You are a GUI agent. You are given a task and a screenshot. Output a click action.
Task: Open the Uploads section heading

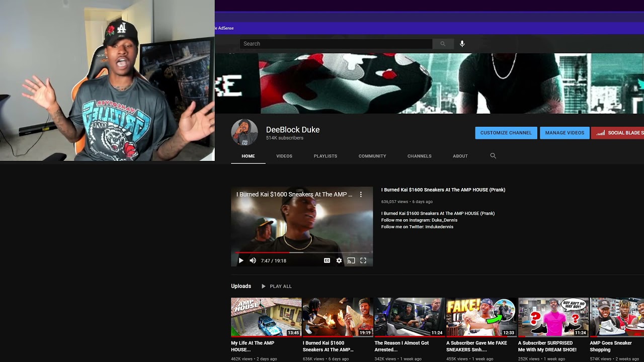click(x=241, y=286)
